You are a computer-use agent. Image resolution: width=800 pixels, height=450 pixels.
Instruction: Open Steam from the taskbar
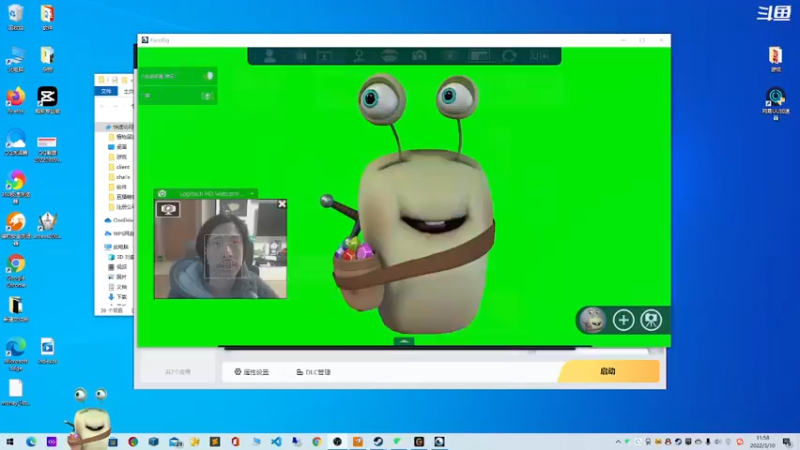click(x=378, y=442)
